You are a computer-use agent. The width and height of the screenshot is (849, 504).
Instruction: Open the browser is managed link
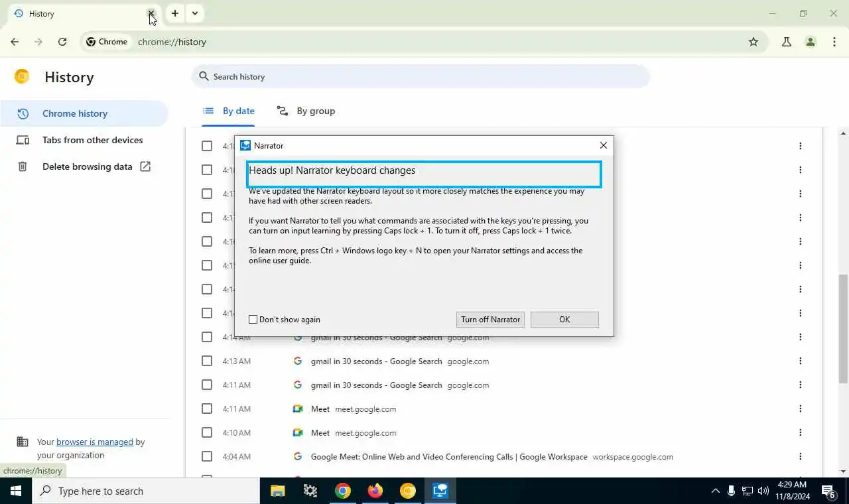point(95,442)
